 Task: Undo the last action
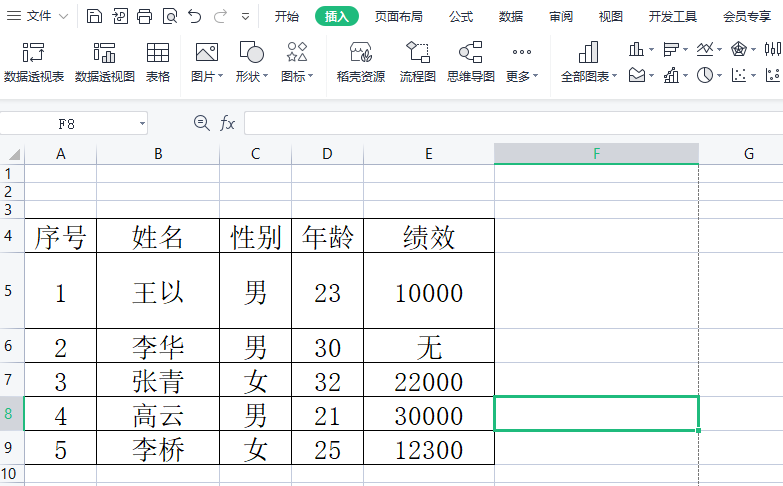[195, 16]
